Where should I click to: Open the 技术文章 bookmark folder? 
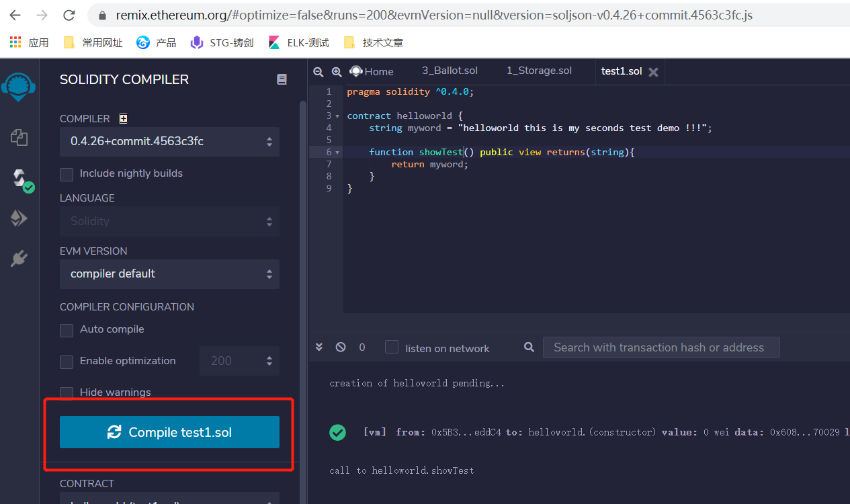(373, 42)
